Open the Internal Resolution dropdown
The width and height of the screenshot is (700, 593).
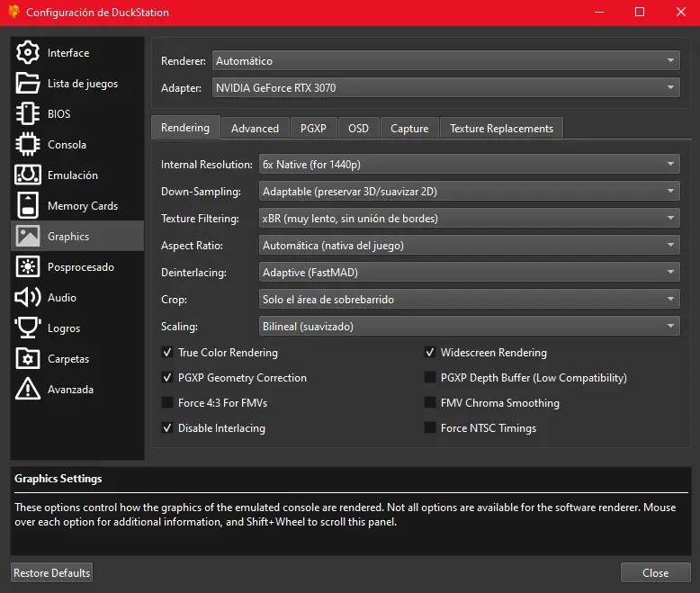(469, 165)
